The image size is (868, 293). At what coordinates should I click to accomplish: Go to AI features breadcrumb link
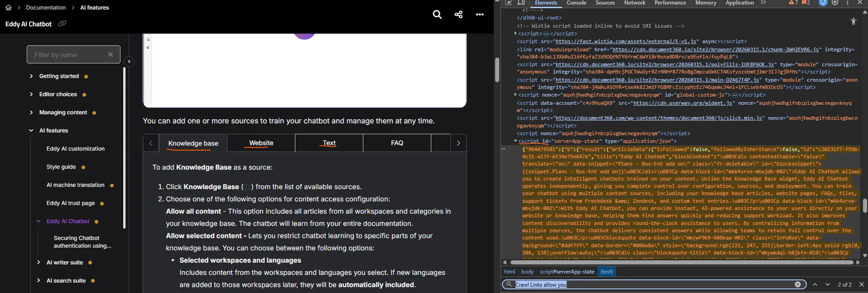[95, 8]
